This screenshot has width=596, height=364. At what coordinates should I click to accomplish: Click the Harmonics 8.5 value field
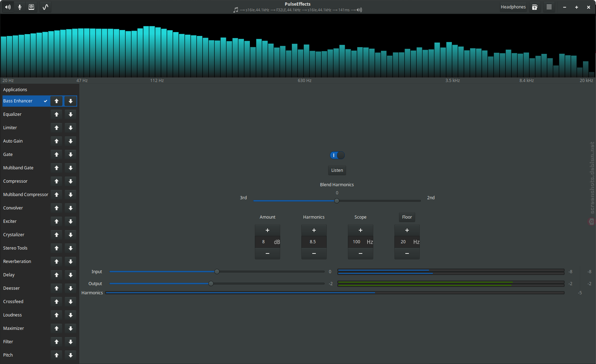click(x=314, y=242)
